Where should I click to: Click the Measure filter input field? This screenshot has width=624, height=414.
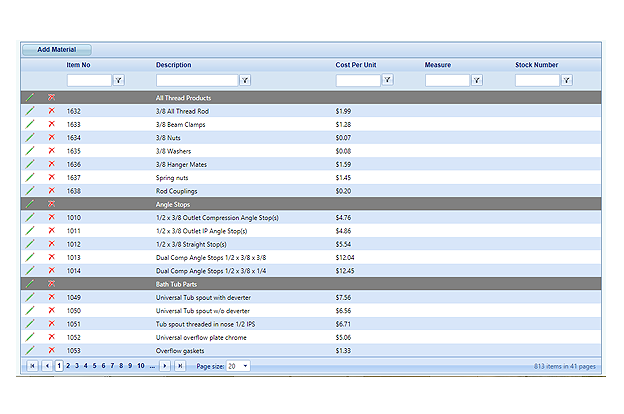point(446,80)
